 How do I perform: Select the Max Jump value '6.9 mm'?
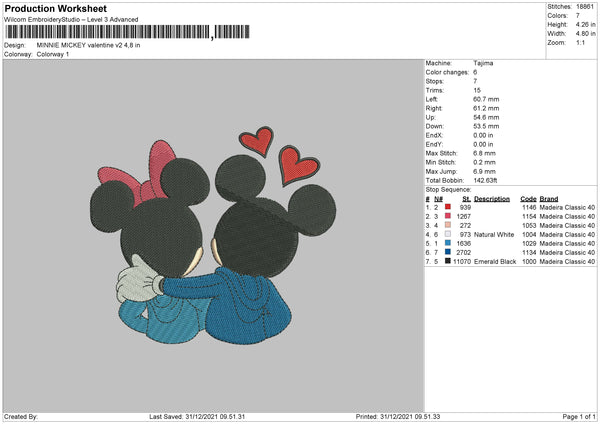(484, 171)
